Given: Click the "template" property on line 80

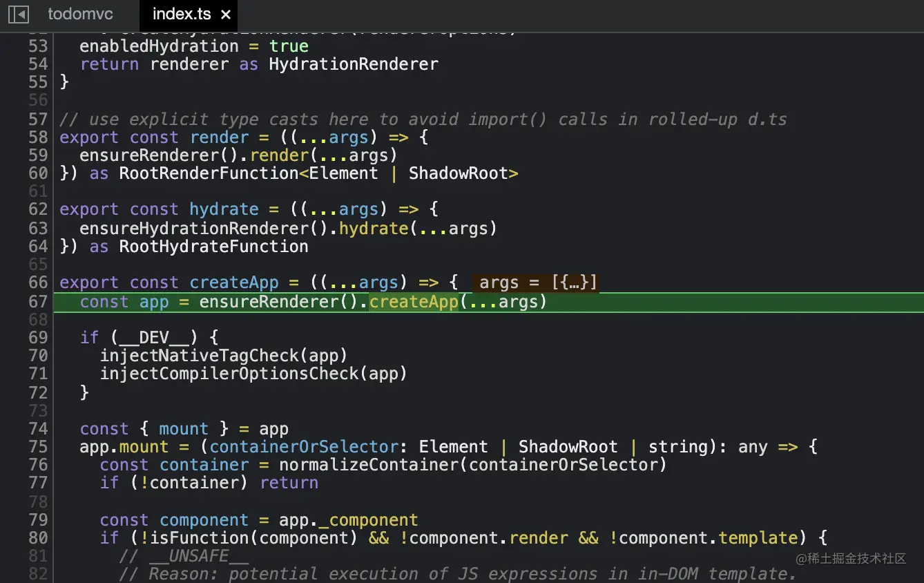Looking at the screenshot, I should 758,538.
